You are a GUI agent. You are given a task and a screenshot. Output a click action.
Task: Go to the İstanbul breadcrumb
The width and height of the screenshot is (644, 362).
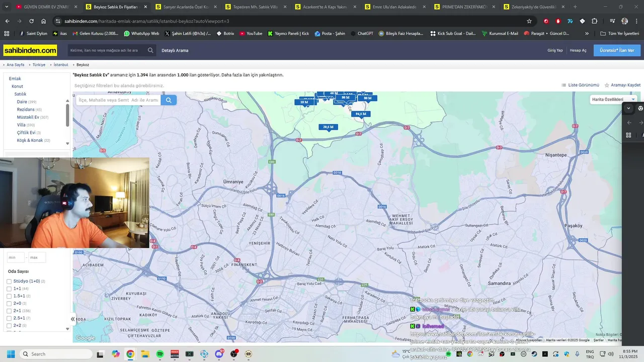[x=61, y=65]
